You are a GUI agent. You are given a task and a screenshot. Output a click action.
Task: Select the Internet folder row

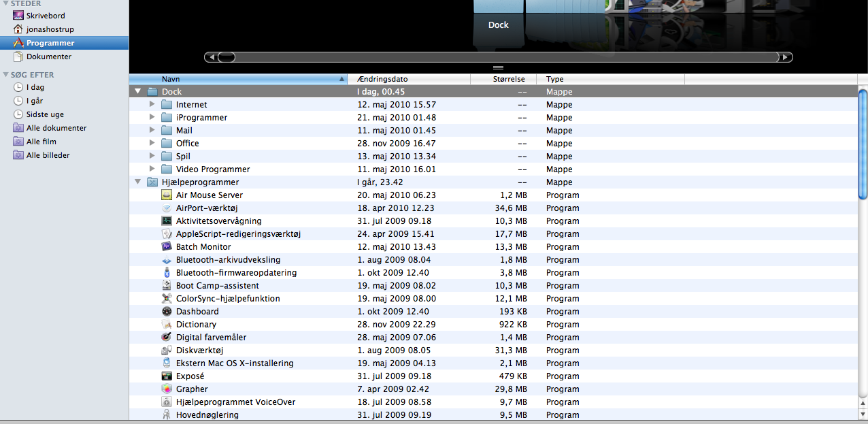pos(493,105)
